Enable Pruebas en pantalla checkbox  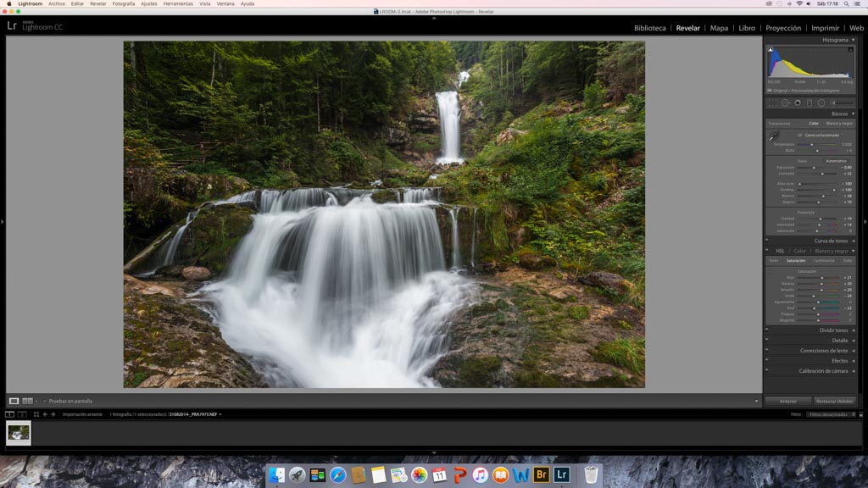45,401
